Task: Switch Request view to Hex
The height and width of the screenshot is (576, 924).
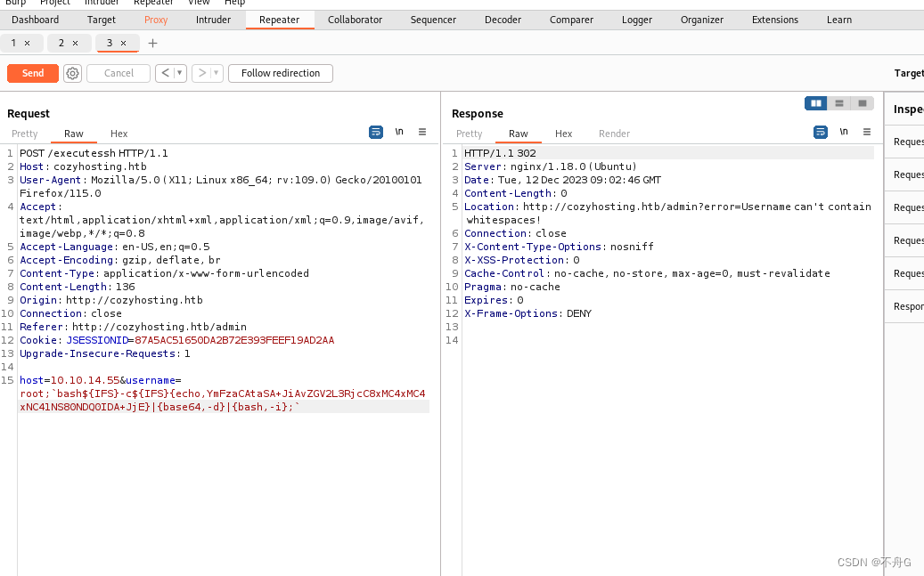Action: [119, 134]
